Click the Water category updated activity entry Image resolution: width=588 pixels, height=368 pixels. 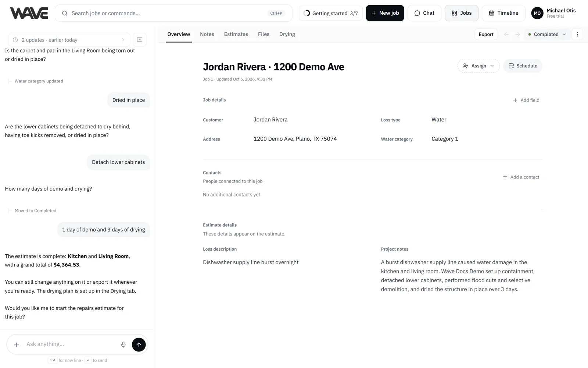39,81
